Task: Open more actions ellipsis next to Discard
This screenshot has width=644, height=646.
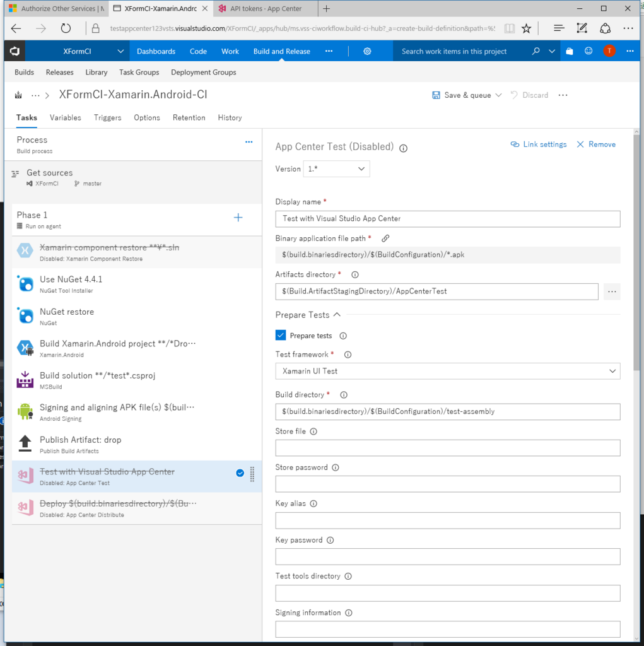Action: (563, 95)
